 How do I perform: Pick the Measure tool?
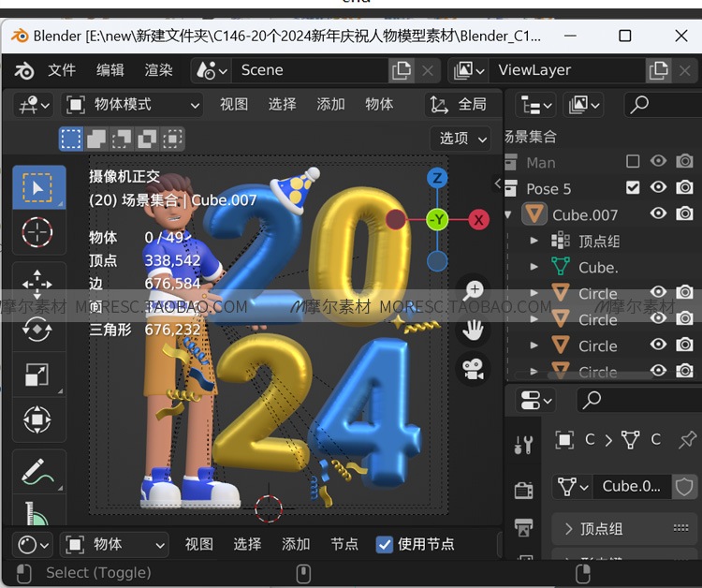[x=37, y=513]
